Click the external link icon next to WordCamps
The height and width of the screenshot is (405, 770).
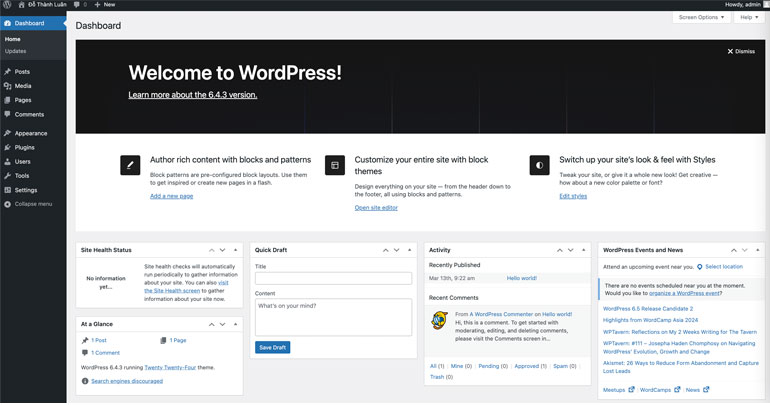pos(677,390)
